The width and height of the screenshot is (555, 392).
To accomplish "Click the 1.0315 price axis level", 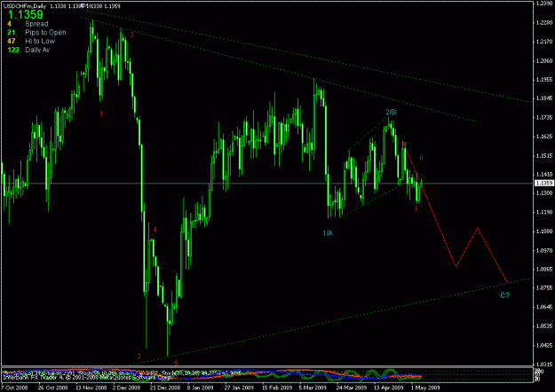I will (543, 365).
